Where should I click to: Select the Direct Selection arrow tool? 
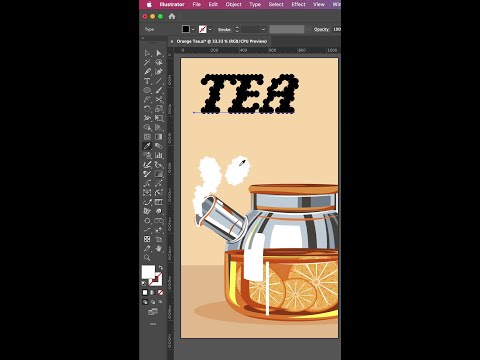coord(159,53)
